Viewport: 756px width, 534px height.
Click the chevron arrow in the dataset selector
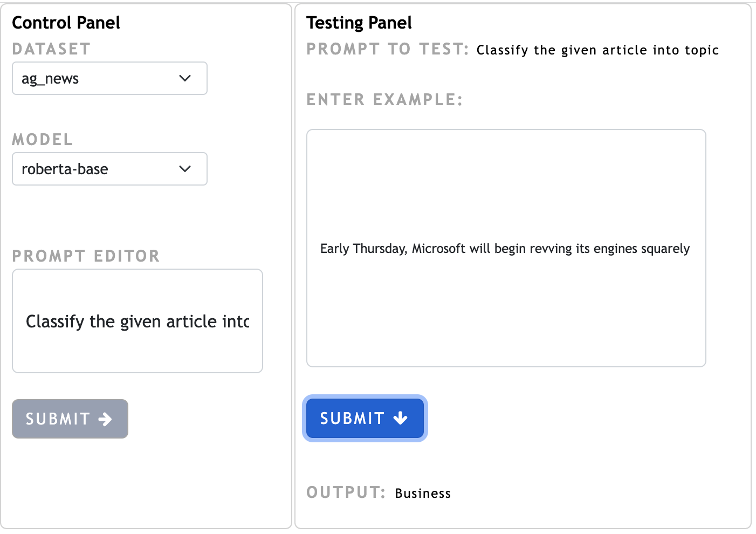(185, 79)
